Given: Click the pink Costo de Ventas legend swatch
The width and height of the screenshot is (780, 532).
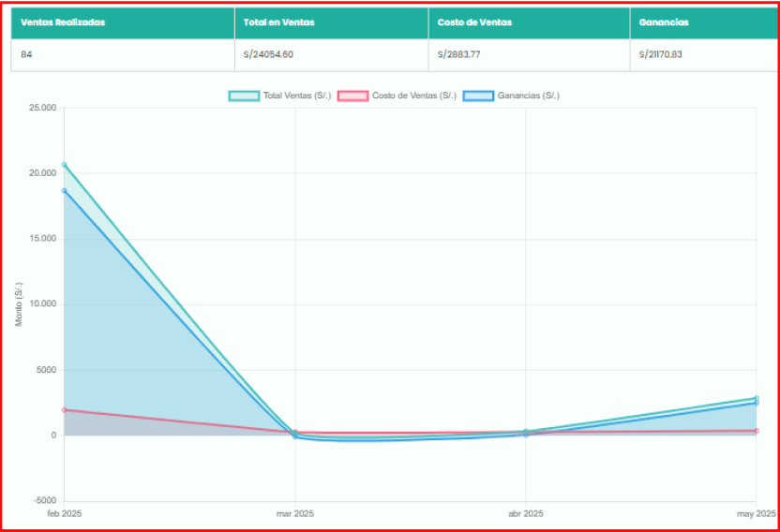Looking at the screenshot, I should point(352,96).
